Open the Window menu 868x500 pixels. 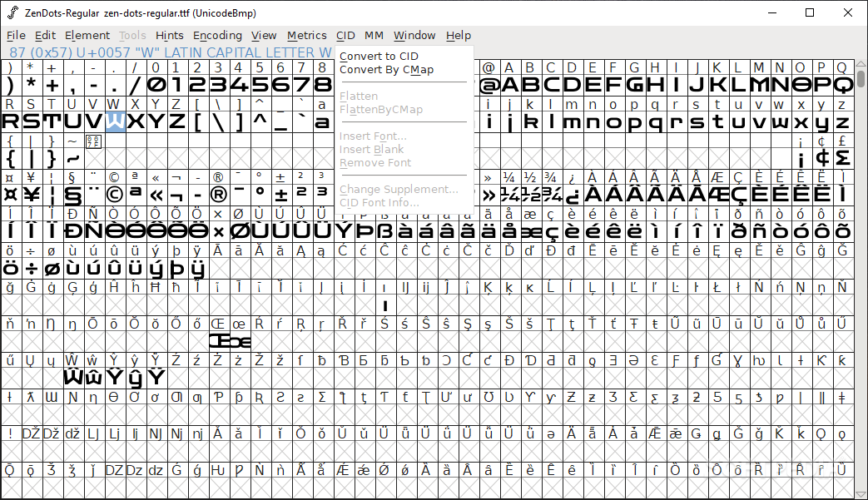coord(414,36)
